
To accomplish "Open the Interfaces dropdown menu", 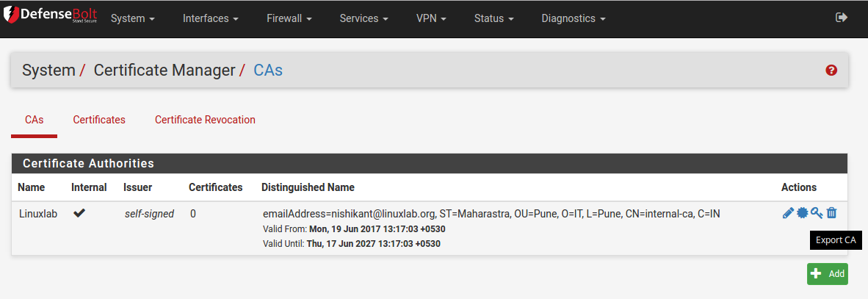I will (x=210, y=18).
